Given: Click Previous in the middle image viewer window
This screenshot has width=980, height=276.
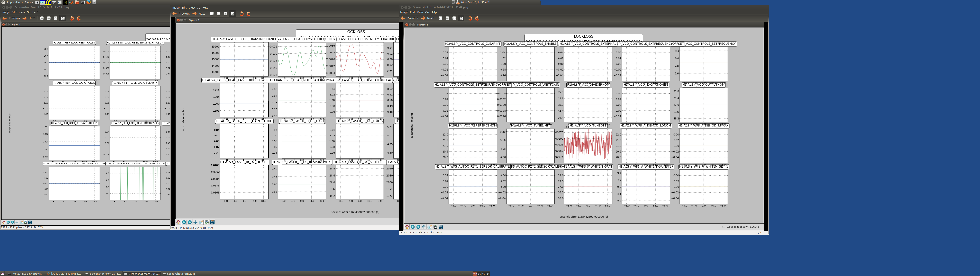Looking at the screenshot, I should click(181, 14).
